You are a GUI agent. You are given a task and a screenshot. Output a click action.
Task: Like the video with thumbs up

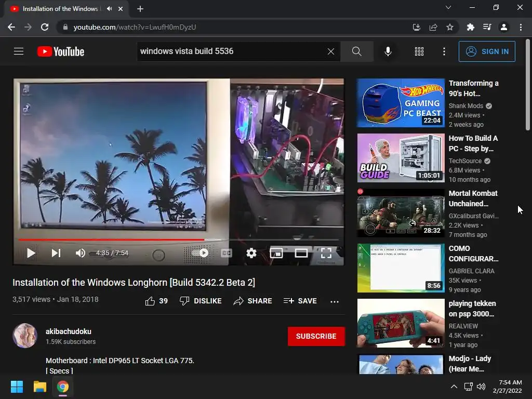pyautogui.click(x=156, y=301)
